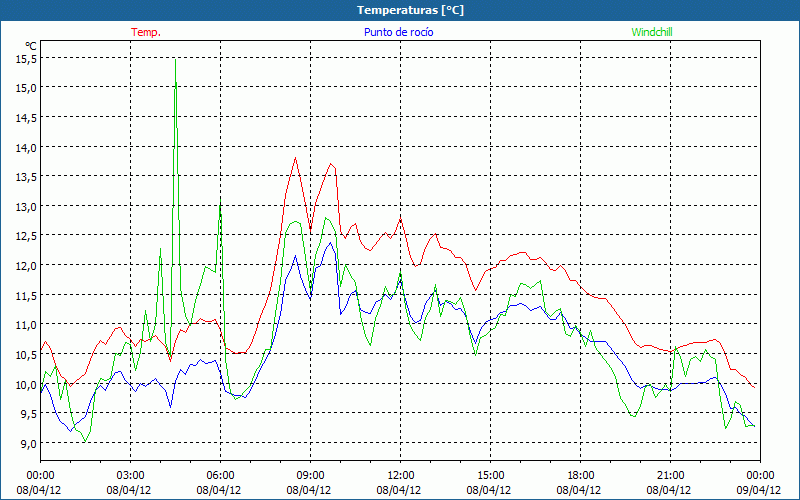Viewport: 800px width, 500px height.
Task: Select the 11,5 y-axis value
Action: 27,296
